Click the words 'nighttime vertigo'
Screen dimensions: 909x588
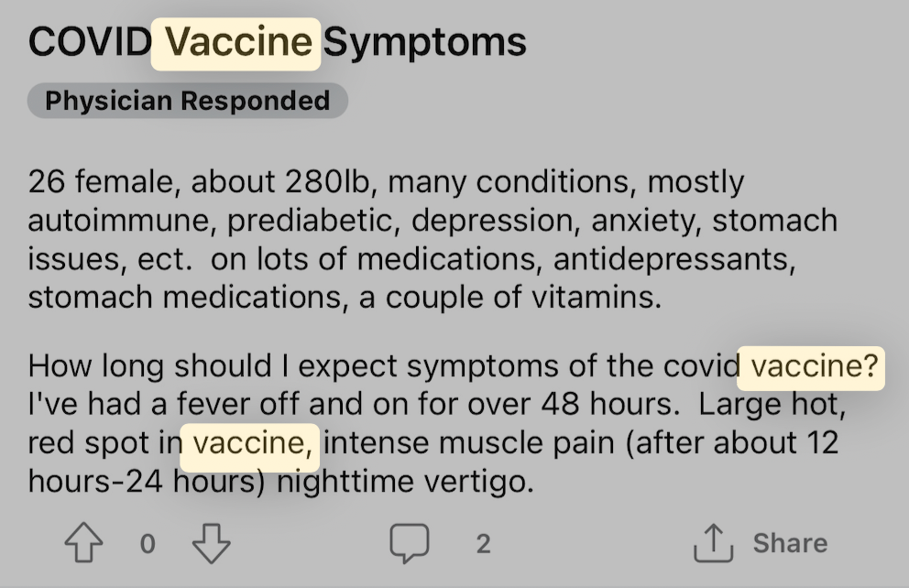tap(405, 482)
